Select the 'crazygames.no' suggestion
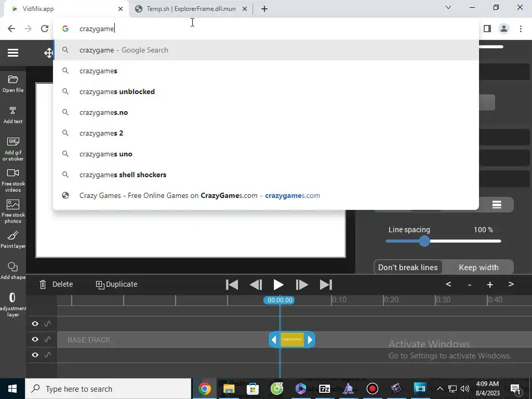 266,112
